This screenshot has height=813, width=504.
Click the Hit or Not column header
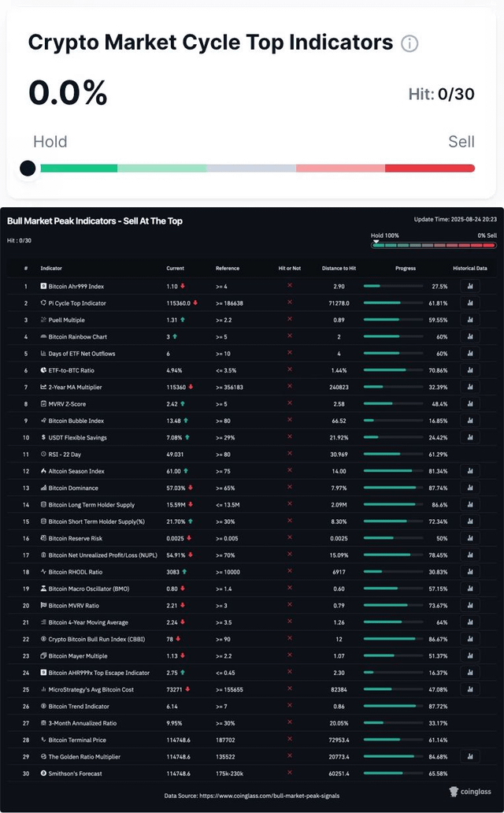tap(289, 268)
